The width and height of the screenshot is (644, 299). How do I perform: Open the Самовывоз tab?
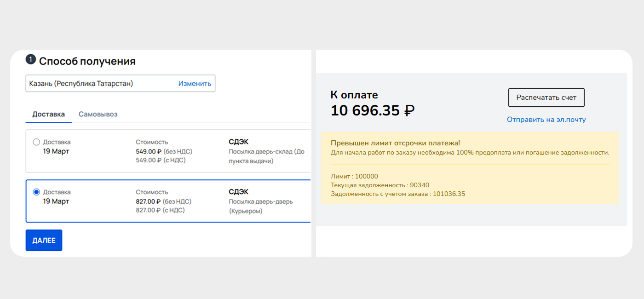pos(98,114)
